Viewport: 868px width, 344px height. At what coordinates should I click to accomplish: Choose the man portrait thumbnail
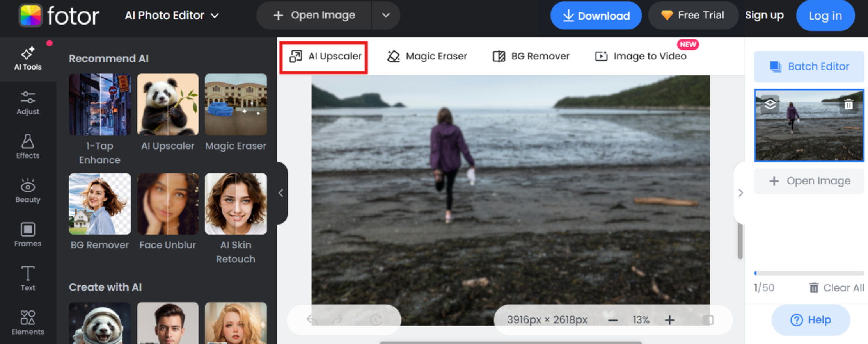tap(168, 323)
